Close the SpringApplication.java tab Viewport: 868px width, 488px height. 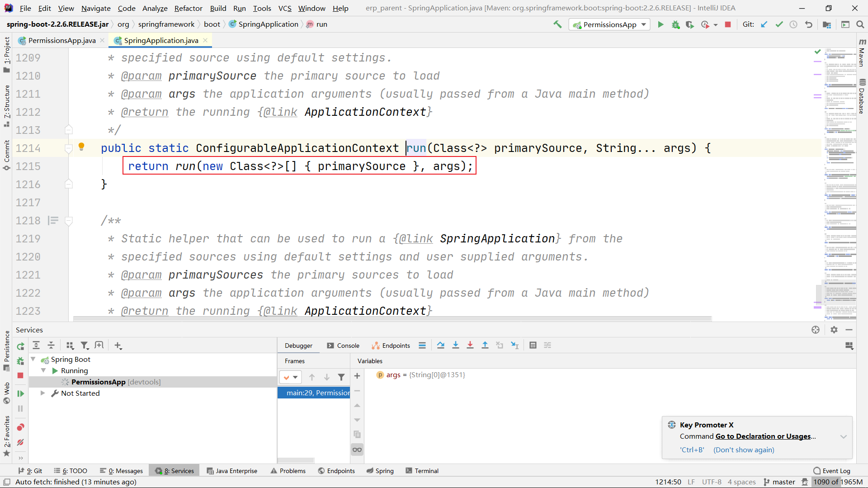pyautogui.click(x=205, y=40)
